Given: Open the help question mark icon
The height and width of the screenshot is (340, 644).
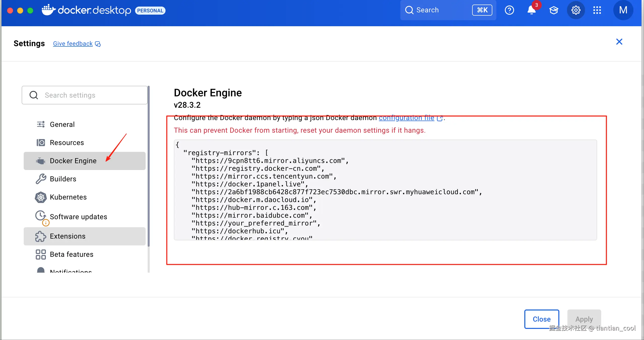Looking at the screenshot, I should 509,10.
